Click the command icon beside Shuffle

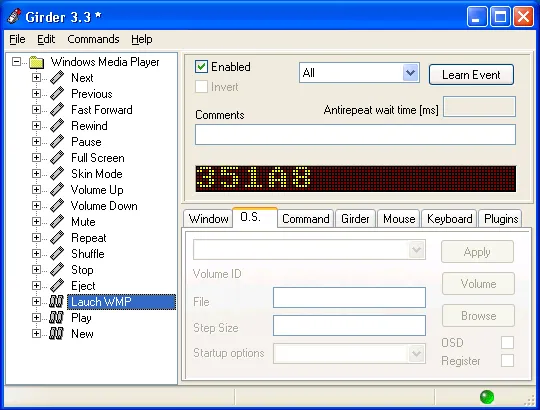[57, 254]
